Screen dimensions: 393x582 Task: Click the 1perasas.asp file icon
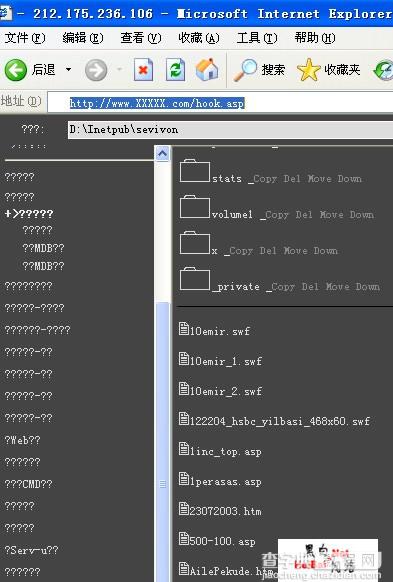pos(184,479)
